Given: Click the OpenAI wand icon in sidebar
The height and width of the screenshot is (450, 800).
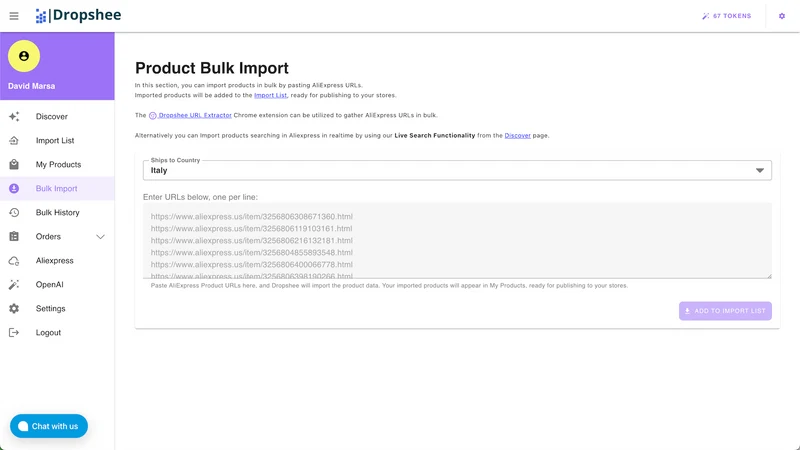Looking at the screenshot, I should click(14, 285).
